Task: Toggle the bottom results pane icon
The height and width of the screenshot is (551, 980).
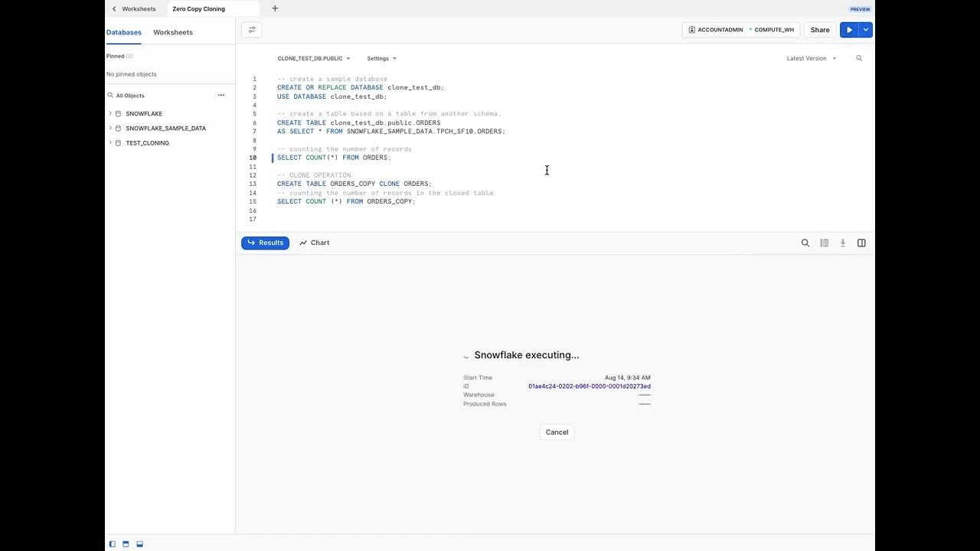Action: click(139, 544)
